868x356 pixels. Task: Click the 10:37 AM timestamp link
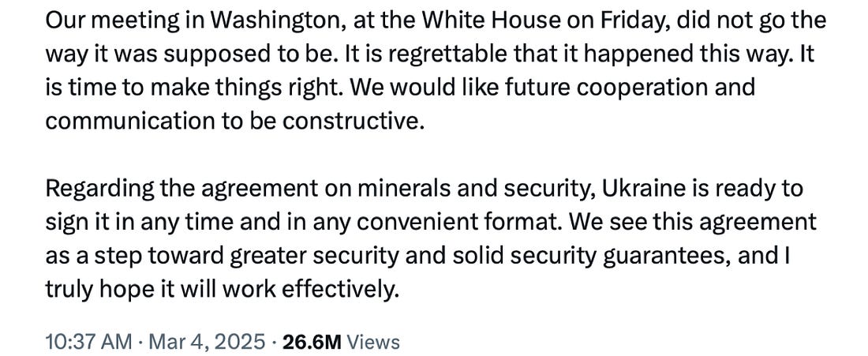[x=89, y=342]
